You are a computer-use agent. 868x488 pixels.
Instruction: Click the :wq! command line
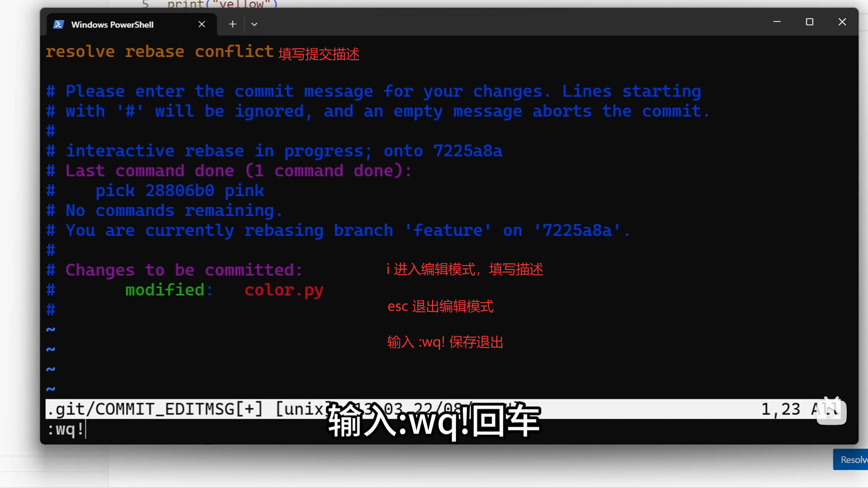click(66, 429)
